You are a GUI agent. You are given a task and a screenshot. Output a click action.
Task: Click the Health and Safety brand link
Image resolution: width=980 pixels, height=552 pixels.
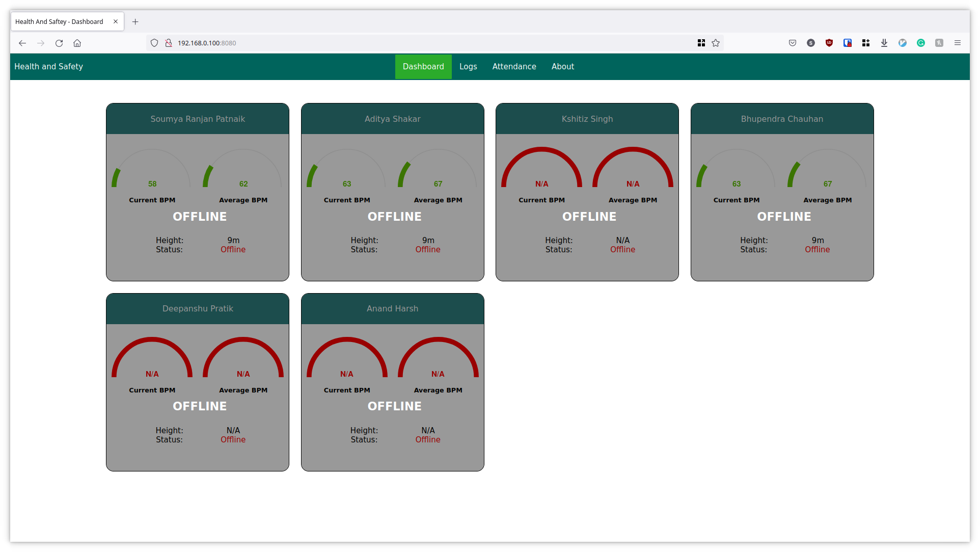(48, 66)
